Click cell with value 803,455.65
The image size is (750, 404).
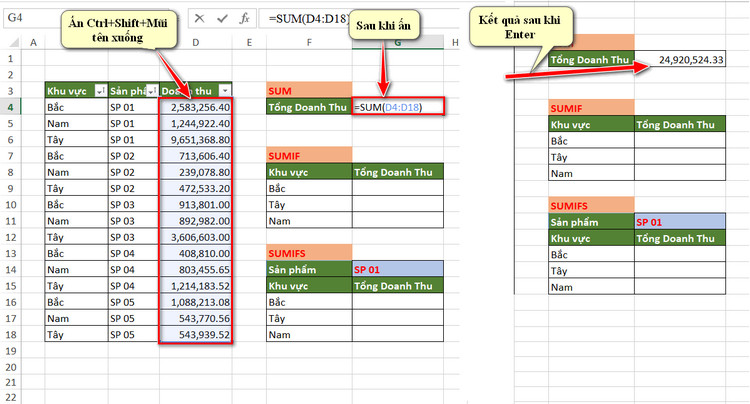(196, 270)
